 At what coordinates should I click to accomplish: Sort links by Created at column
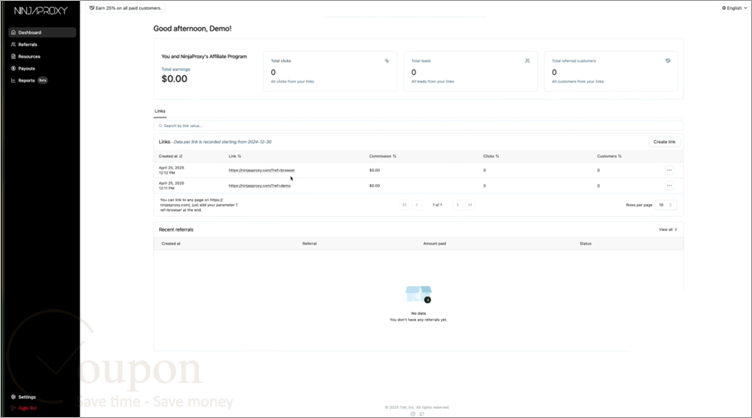point(171,156)
